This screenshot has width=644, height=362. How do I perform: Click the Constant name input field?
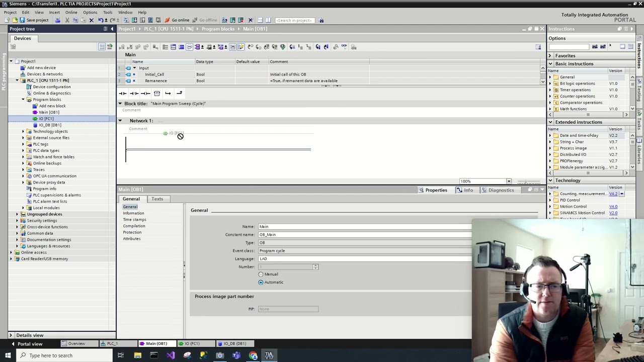point(365,235)
